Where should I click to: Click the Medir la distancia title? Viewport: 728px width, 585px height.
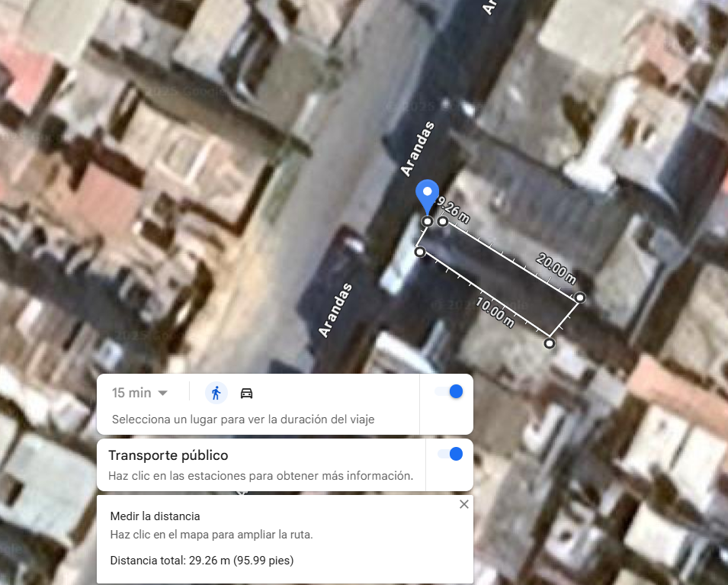coord(155,516)
